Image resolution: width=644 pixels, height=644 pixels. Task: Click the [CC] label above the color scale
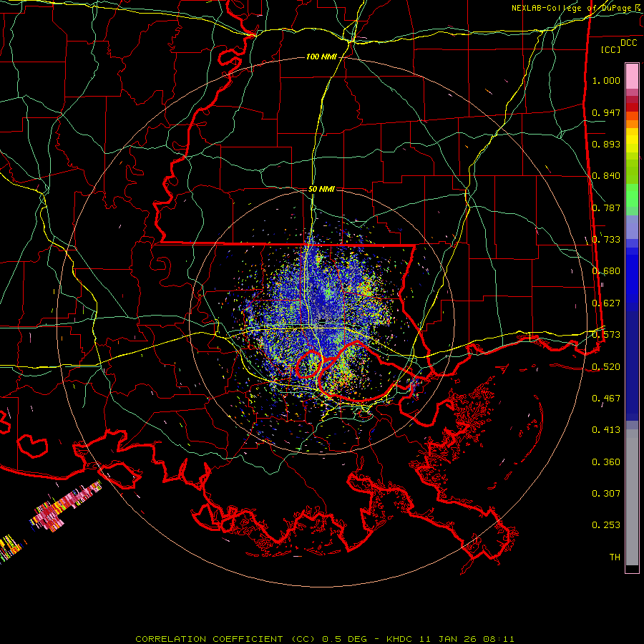coord(611,49)
